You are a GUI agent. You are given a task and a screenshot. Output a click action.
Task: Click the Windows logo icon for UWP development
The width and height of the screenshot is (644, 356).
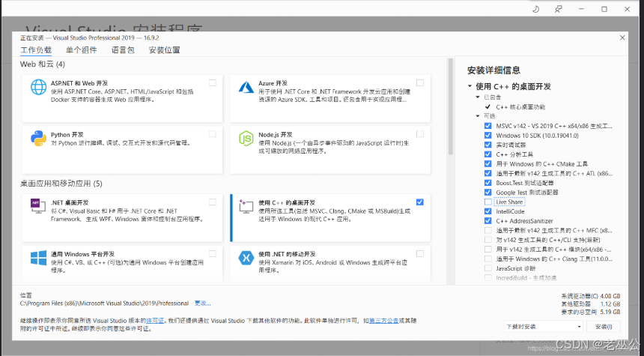click(39, 258)
